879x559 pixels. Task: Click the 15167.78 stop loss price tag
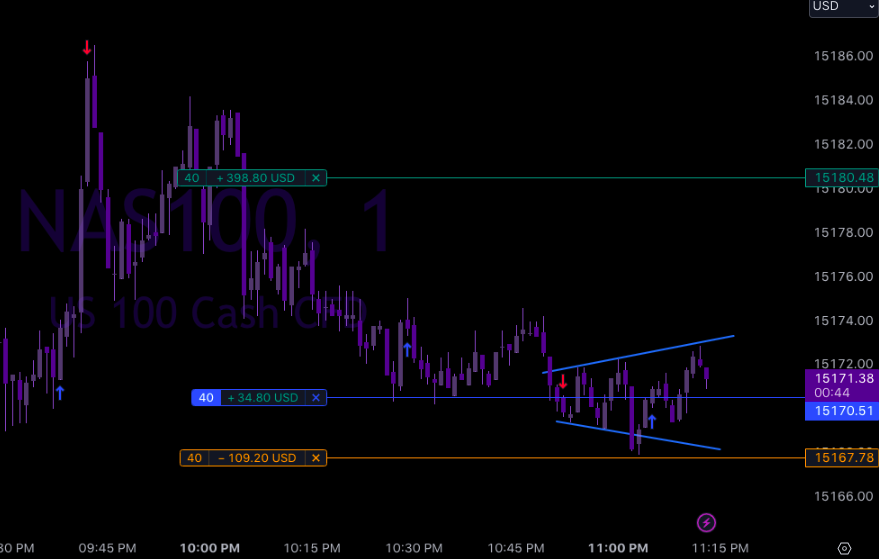tap(842, 458)
